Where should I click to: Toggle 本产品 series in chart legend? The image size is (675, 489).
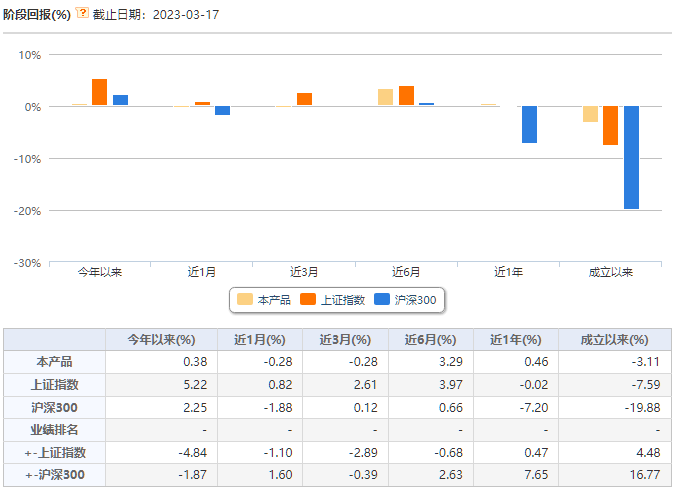[x=264, y=300]
